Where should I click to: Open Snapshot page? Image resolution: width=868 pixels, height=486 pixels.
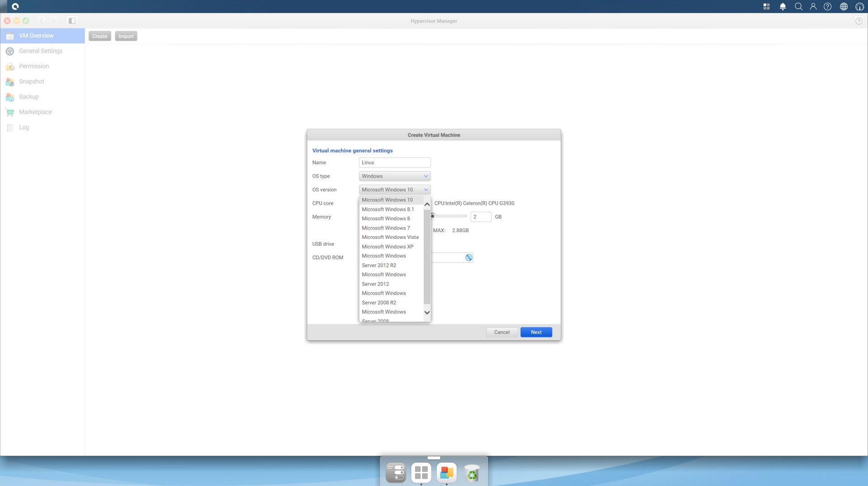tap(42, 81)
